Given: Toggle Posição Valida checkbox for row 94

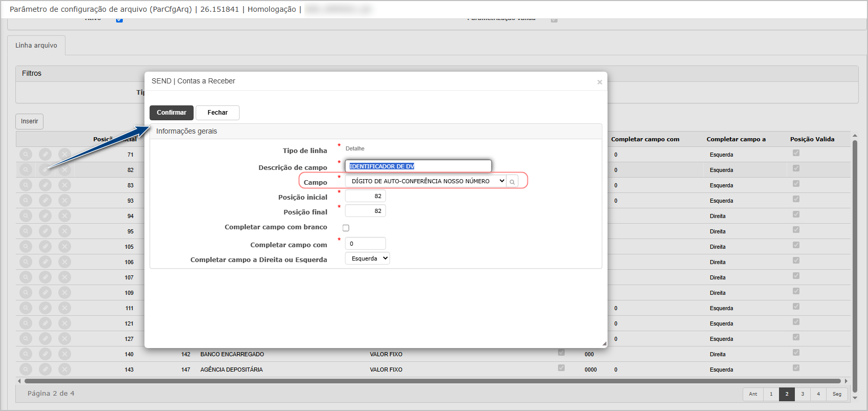Looking at the screenshot, I should (x=796, y=214).
